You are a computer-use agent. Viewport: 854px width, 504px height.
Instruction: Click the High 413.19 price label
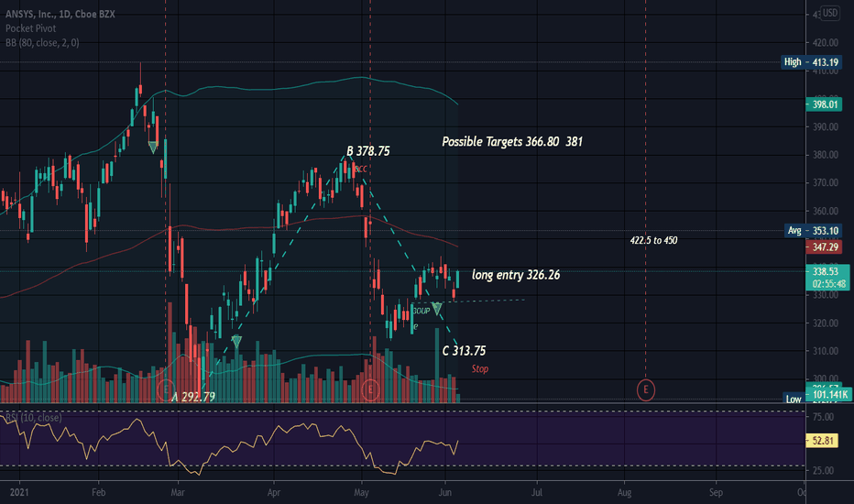[811, 62]
